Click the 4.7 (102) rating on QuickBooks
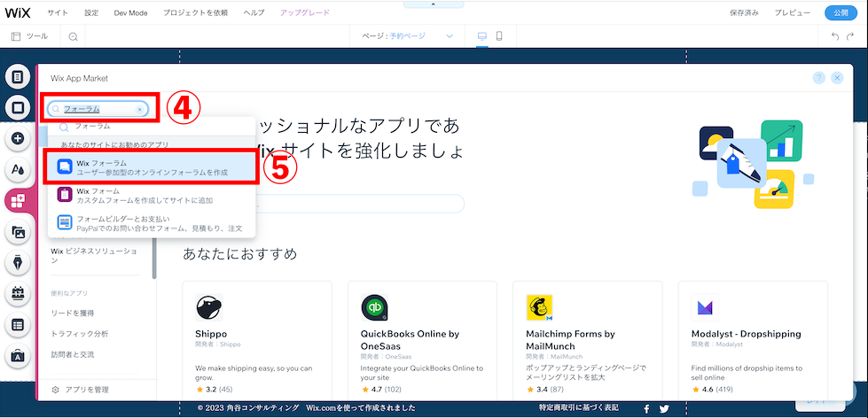The height and width of the screenshot is (418, 868). (381, 390)
